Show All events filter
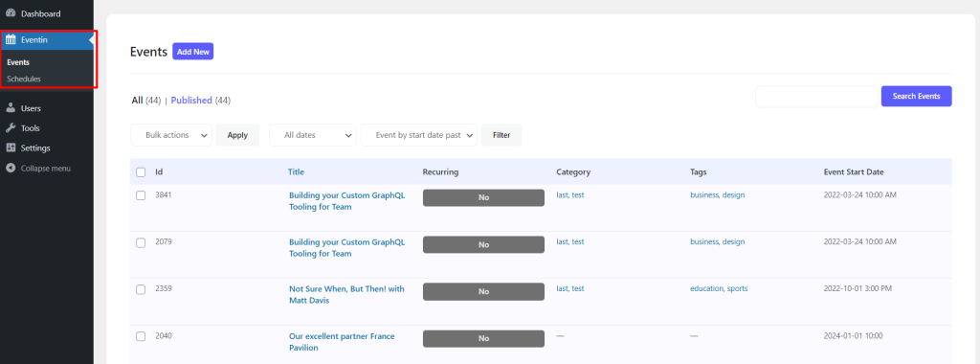This screenshot has height=364, width=980. [137, 100]
